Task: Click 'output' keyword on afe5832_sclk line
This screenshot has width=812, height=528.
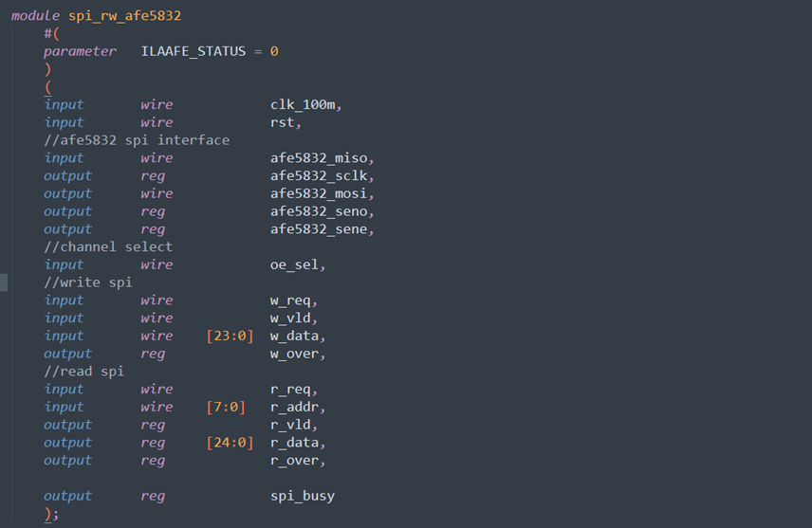Action: [x=68, y=176]
